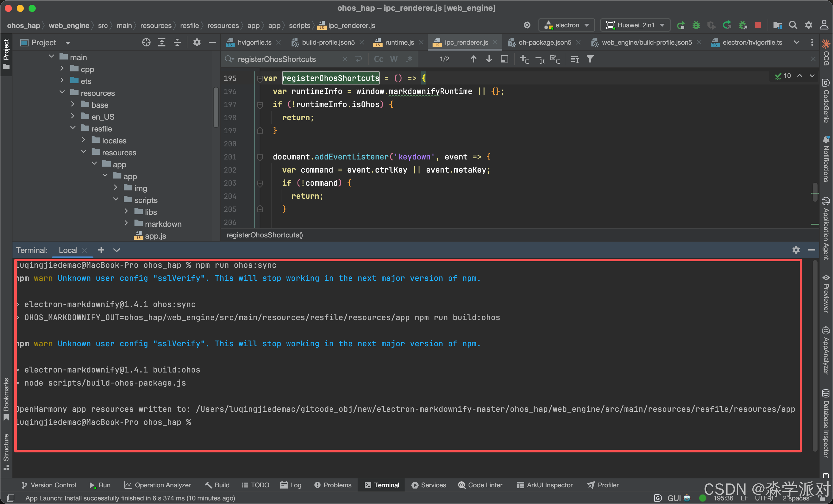Expand the cpp folder
The image size is (833, 504).
62,69
